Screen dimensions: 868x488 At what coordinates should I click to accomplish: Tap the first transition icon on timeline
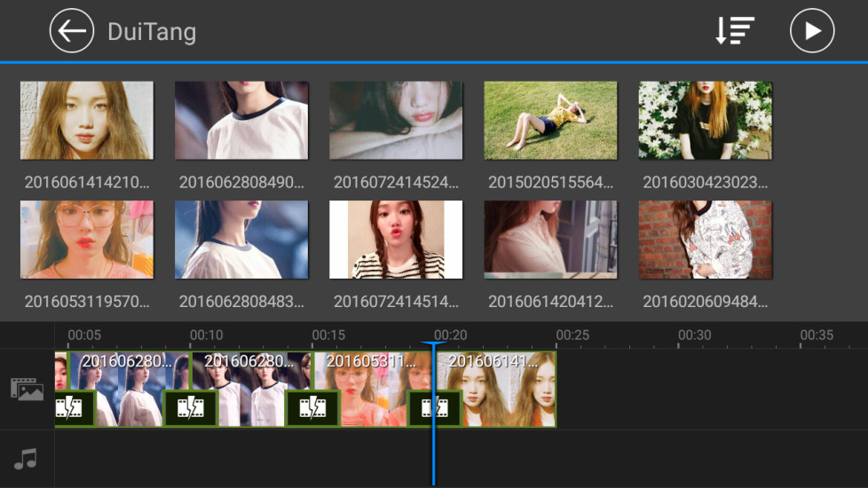pyautogui.click(x=70, y=408)
